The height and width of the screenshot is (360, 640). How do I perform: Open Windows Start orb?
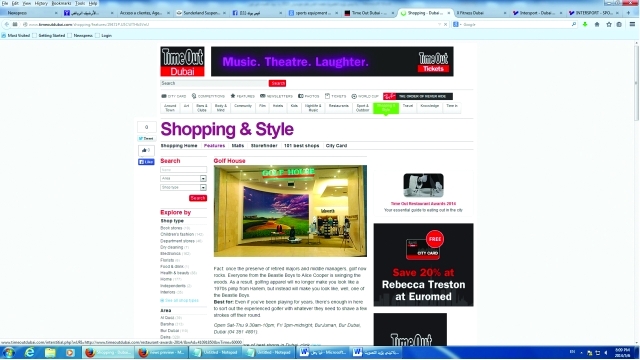tap(9, 352)
